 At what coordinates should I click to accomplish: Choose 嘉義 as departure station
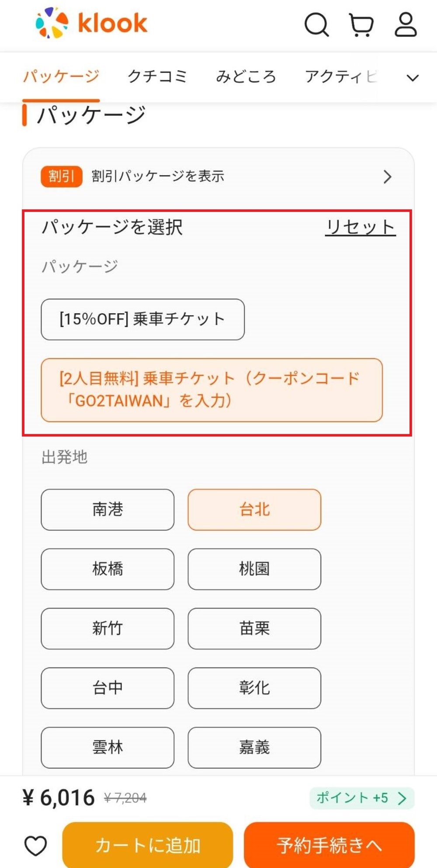[x=255, y=748]
